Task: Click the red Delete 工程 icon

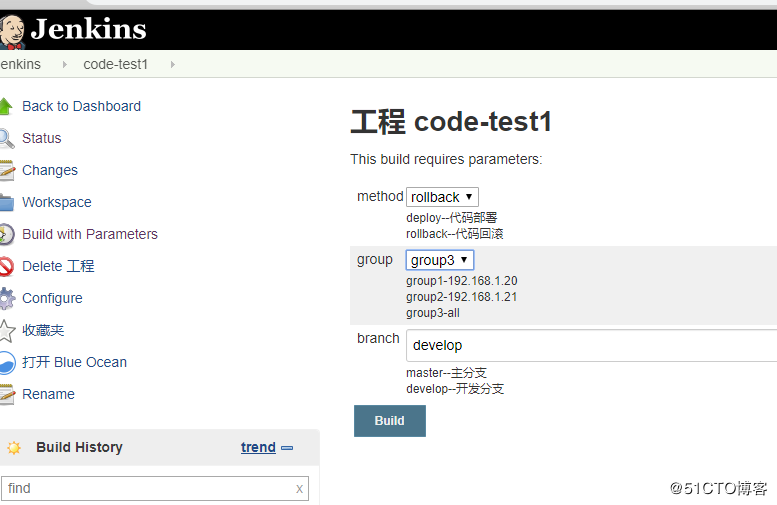Action: click(6, 266)
